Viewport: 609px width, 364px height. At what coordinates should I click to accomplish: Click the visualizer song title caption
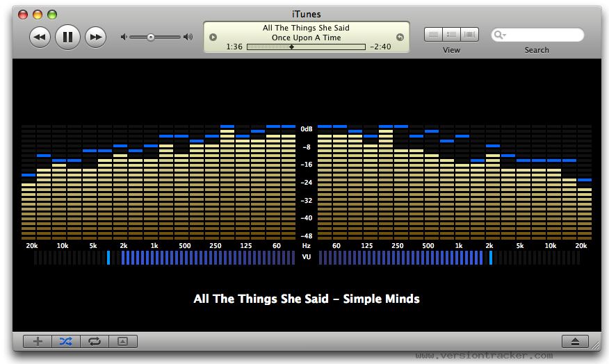(x=307, y=299)
